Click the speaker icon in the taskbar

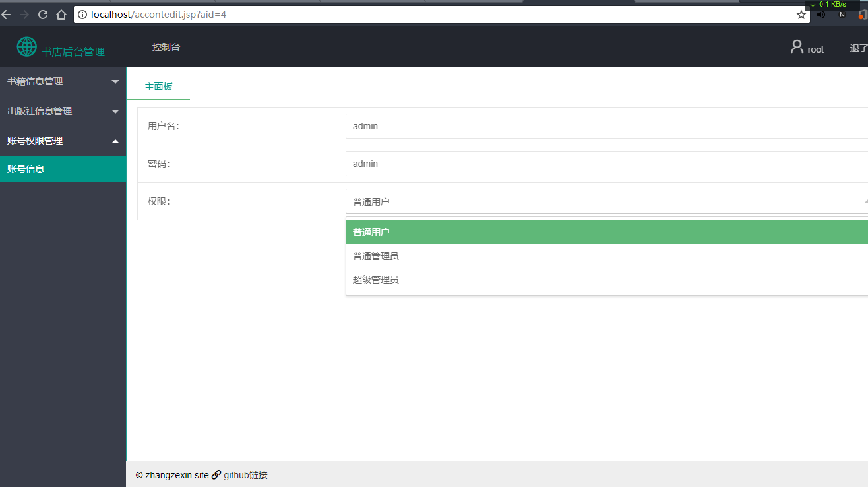tap(821, 14)
